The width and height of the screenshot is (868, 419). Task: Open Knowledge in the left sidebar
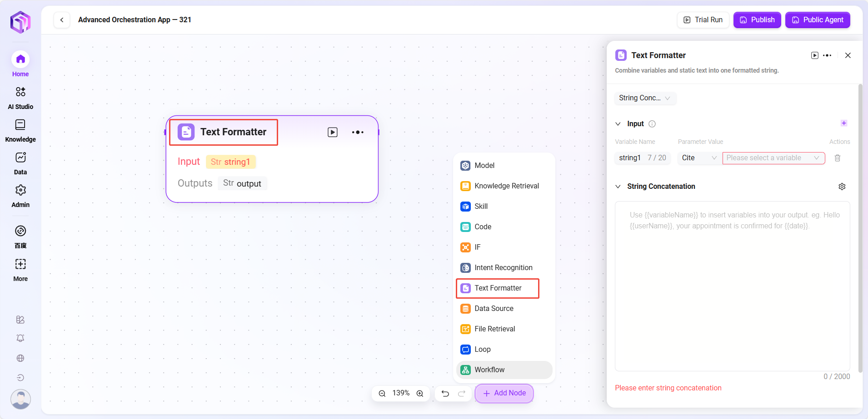pyautogui.click(x=20, y=131)
